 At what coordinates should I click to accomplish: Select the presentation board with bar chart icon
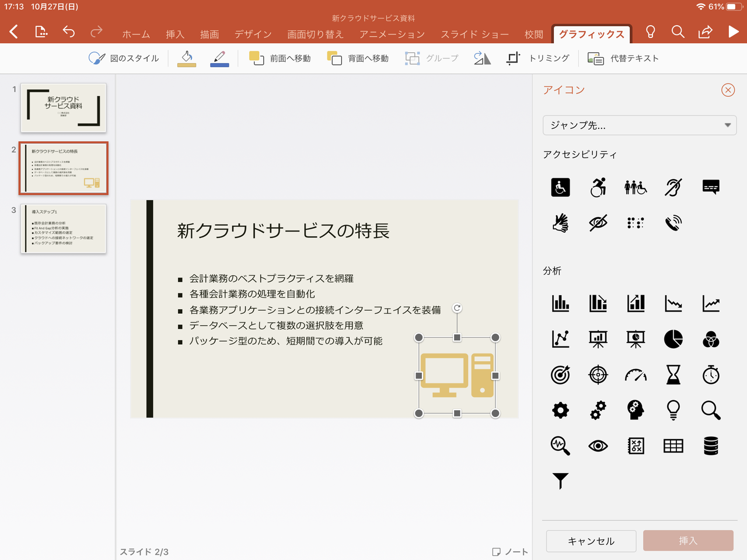(598, 339)
